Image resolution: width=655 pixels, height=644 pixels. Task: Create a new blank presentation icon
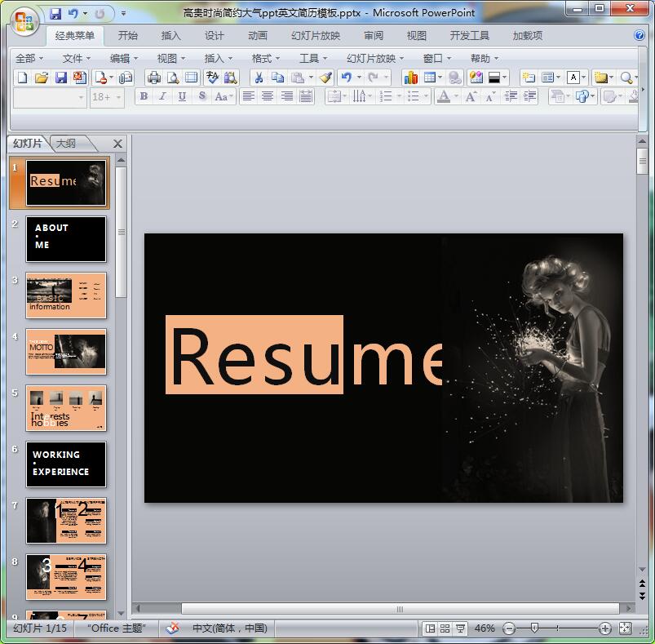pyautogui.click(x=22, y=78)
